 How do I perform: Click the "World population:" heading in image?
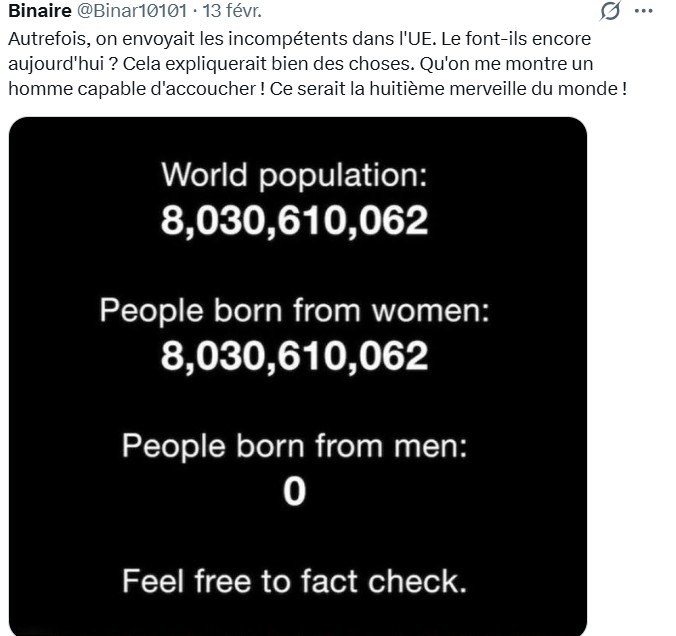[x=295, y=177]
